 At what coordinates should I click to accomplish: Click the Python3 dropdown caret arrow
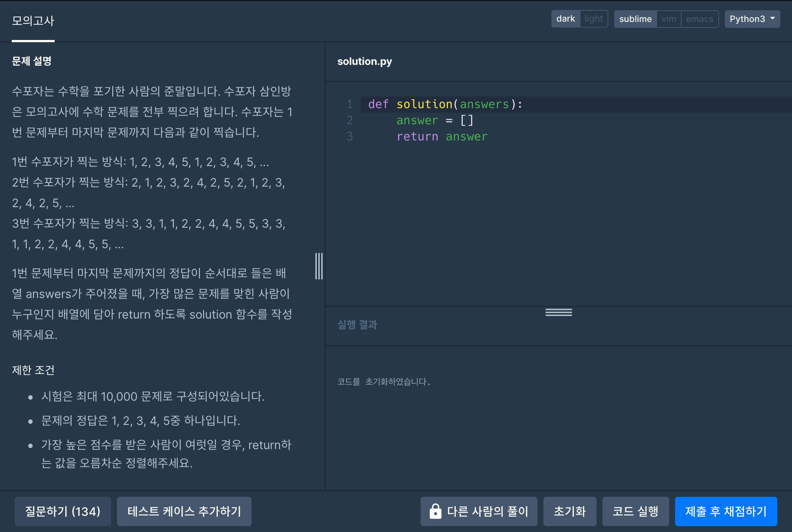pyautogui.click(x=773, y=18)
